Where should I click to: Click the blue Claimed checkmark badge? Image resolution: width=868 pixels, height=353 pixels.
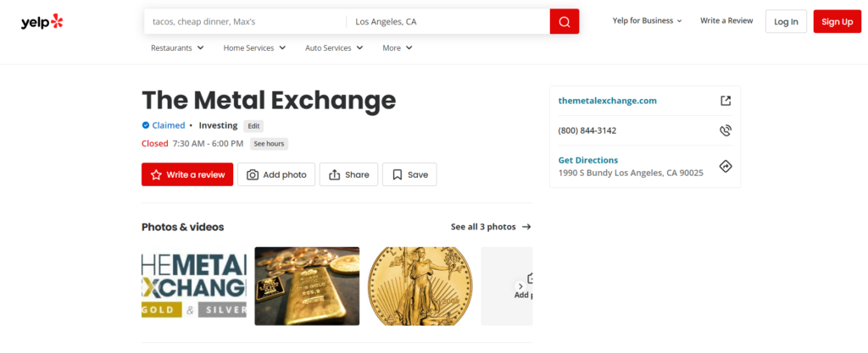(x=146, y=125)
